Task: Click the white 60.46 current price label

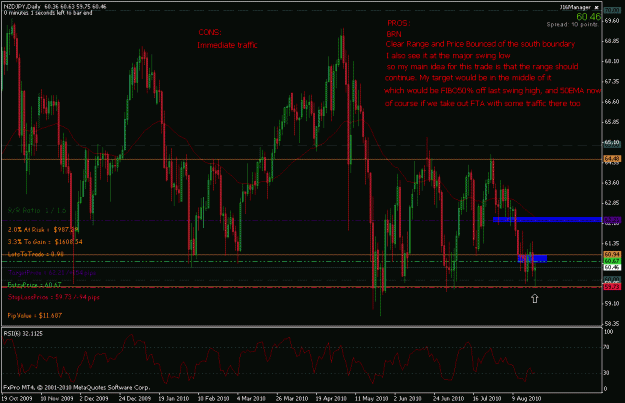Action: tap(612, 267)
